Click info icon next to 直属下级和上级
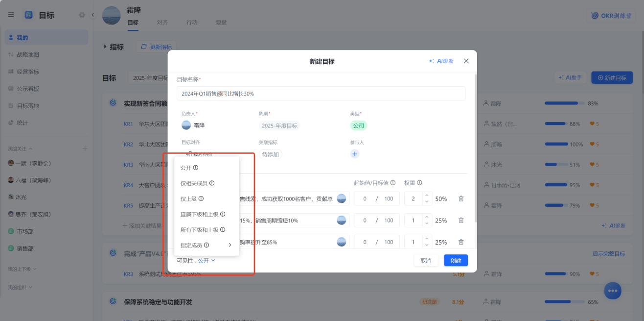 tap(223, 214)
